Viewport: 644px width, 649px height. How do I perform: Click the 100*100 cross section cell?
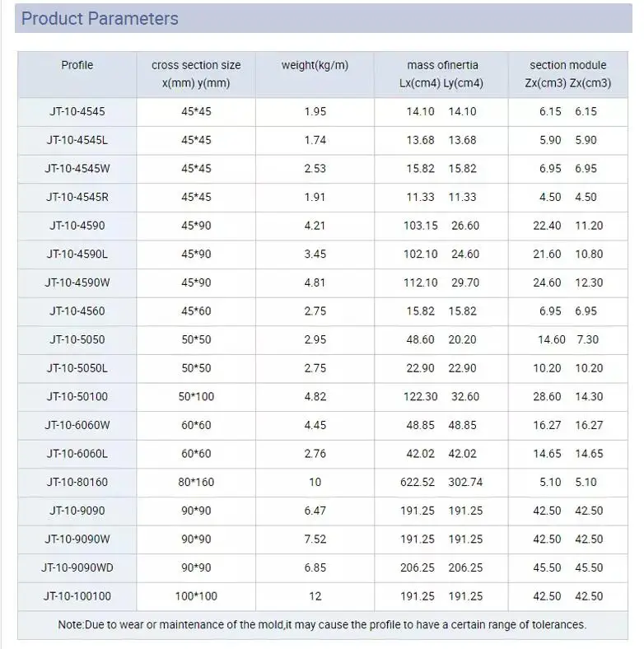(196, 596)
